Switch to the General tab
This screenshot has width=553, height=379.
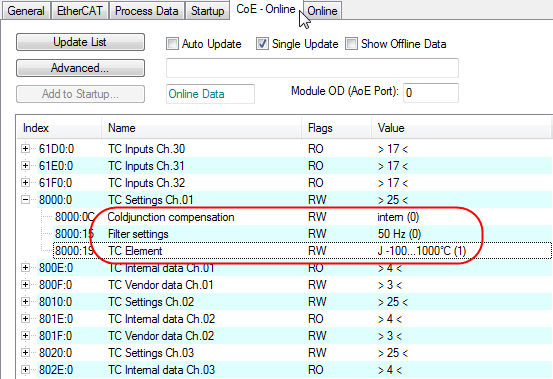pos(26,11)
